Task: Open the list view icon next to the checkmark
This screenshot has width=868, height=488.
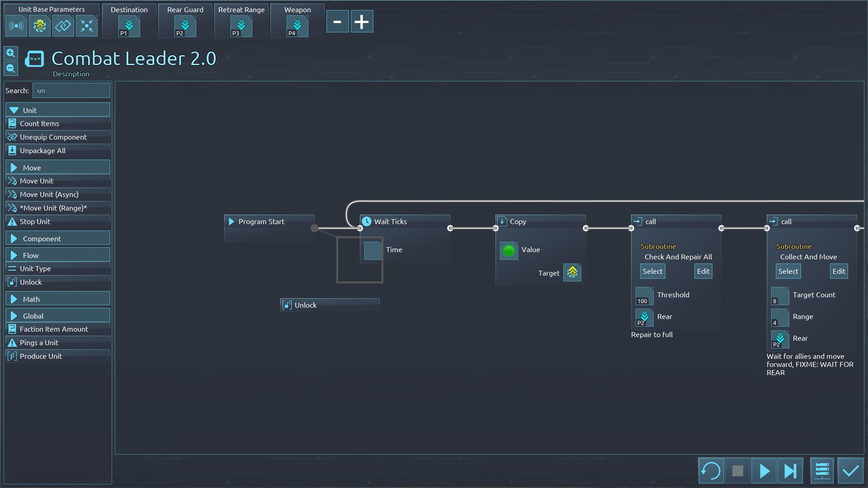Action: (821, 471)
